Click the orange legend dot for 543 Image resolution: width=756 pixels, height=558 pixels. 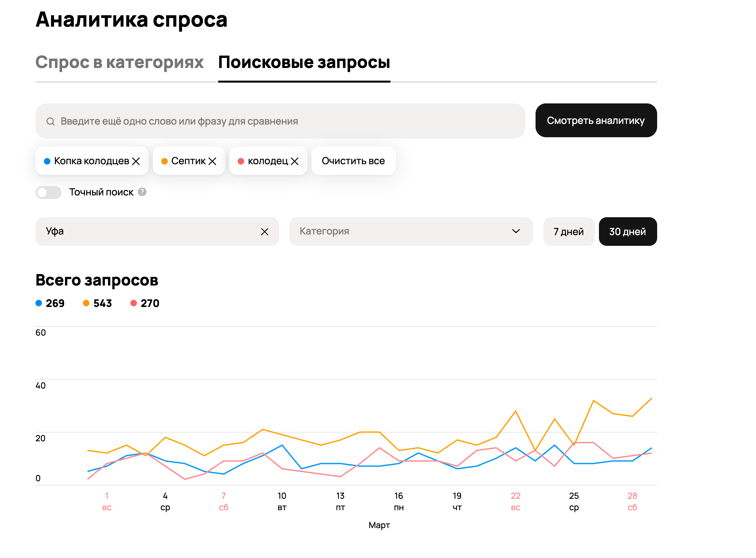coord(86,303)
